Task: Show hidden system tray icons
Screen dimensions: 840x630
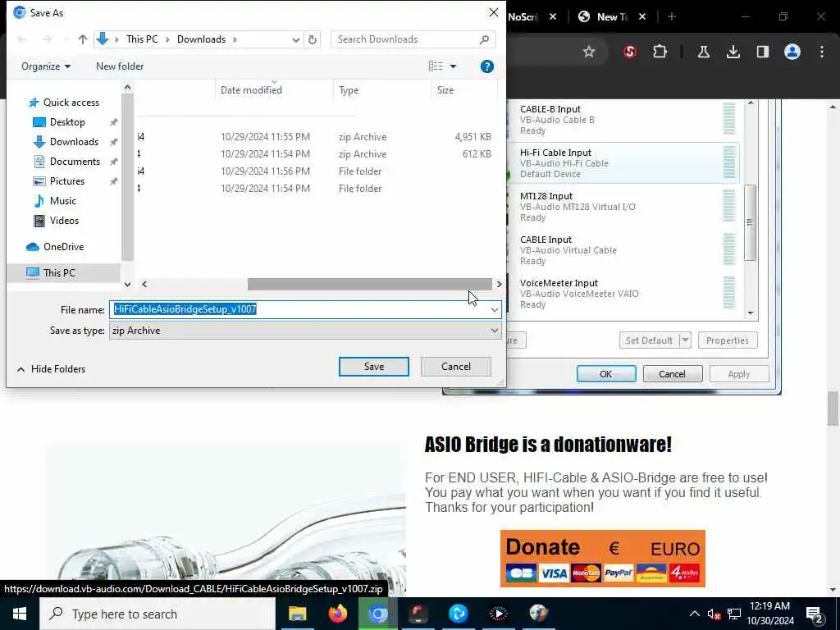Action: click(694, 614)
